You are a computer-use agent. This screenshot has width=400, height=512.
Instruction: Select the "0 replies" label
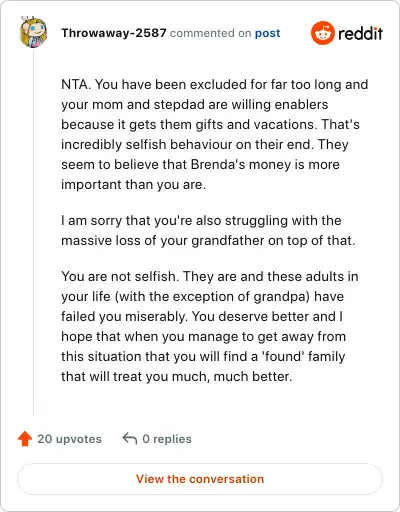tap(167, 439)
